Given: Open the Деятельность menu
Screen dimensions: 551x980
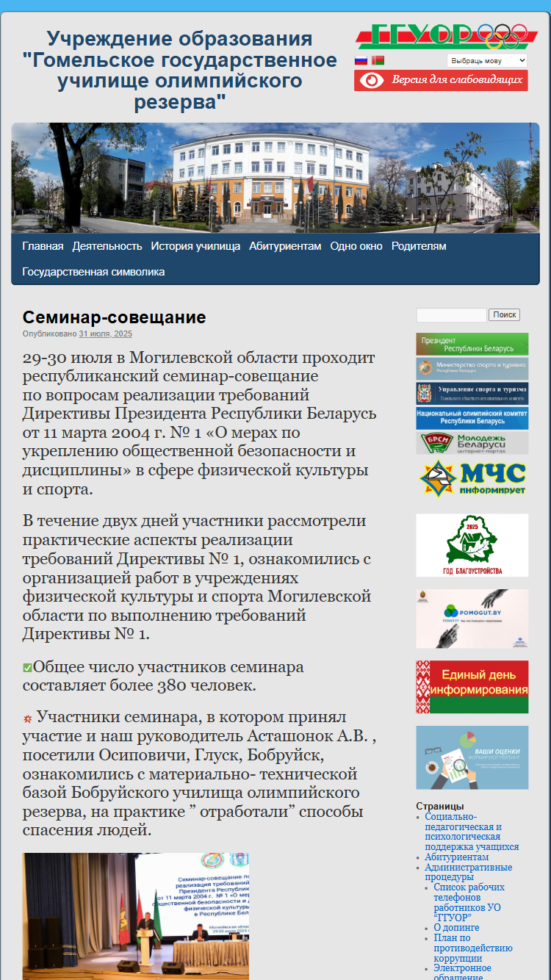Looking at the screenshot, I should click(x=107, y=246).
